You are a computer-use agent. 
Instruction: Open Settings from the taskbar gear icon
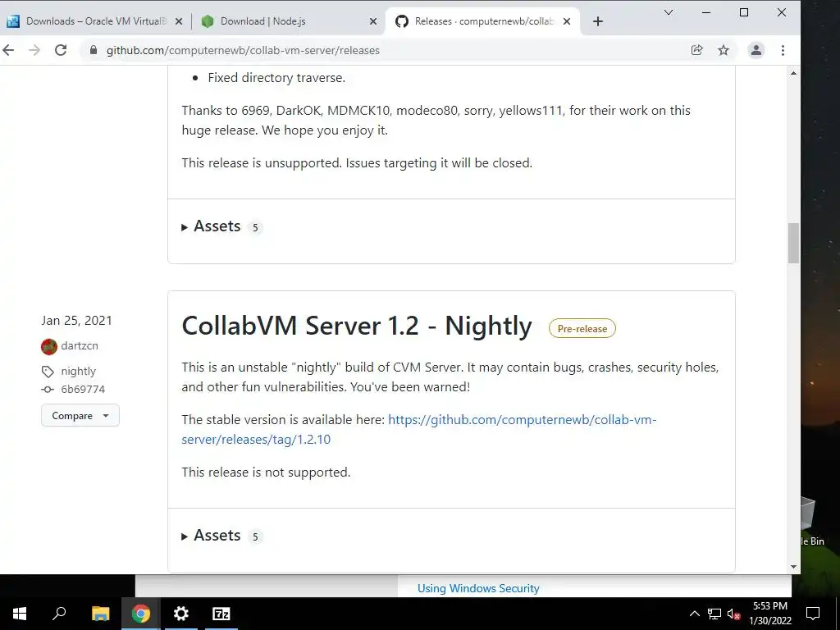point(181,614)
